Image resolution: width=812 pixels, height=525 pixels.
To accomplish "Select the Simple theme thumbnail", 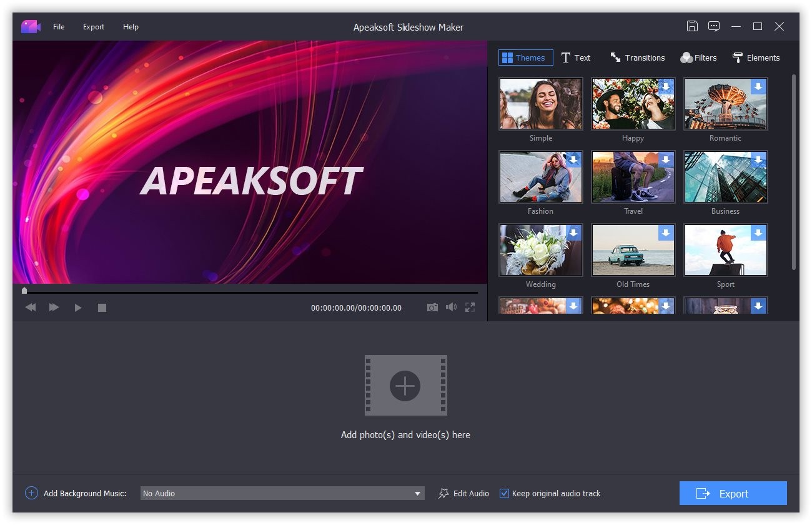I will click(x=541, y=104).
